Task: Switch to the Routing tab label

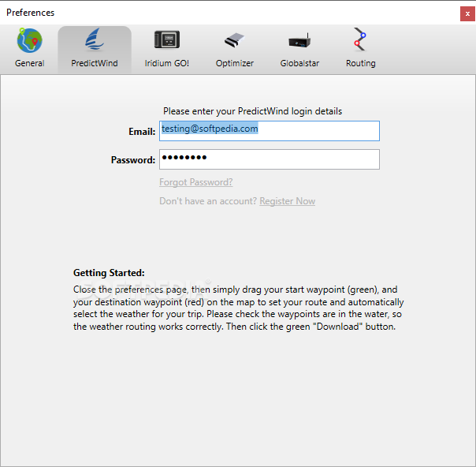Action: point(361,63)
